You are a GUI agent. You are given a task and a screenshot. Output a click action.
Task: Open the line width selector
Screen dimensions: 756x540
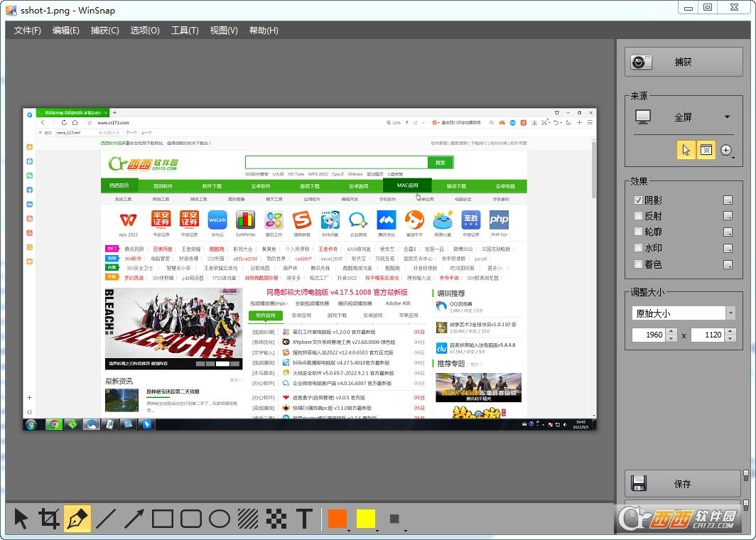pos(395,519)
